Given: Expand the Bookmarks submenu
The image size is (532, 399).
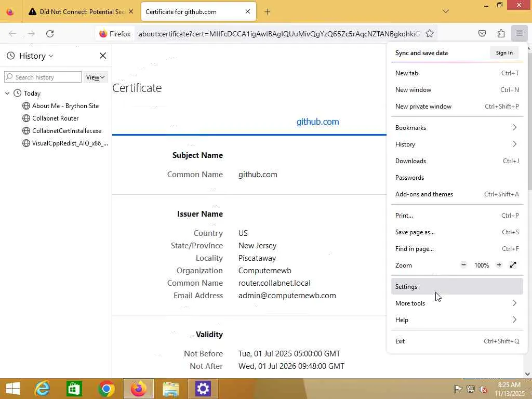Looking at the screenshot, I should [457, 128].
